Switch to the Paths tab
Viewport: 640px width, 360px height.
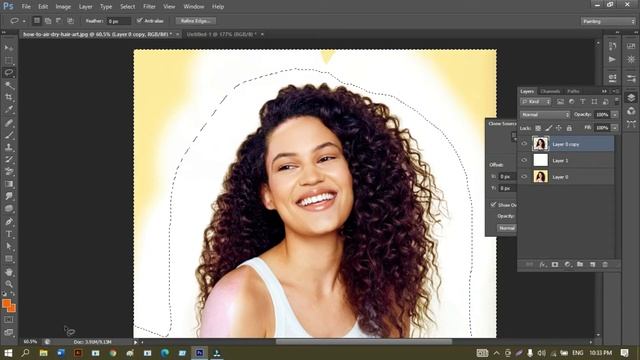(x=573, y=91)
